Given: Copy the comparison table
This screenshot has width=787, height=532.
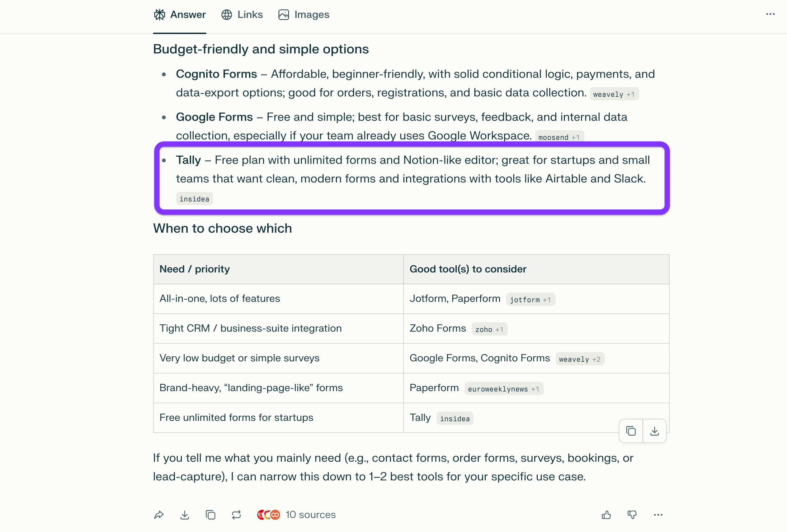Looking at the screenshot, I should [631, 431].
